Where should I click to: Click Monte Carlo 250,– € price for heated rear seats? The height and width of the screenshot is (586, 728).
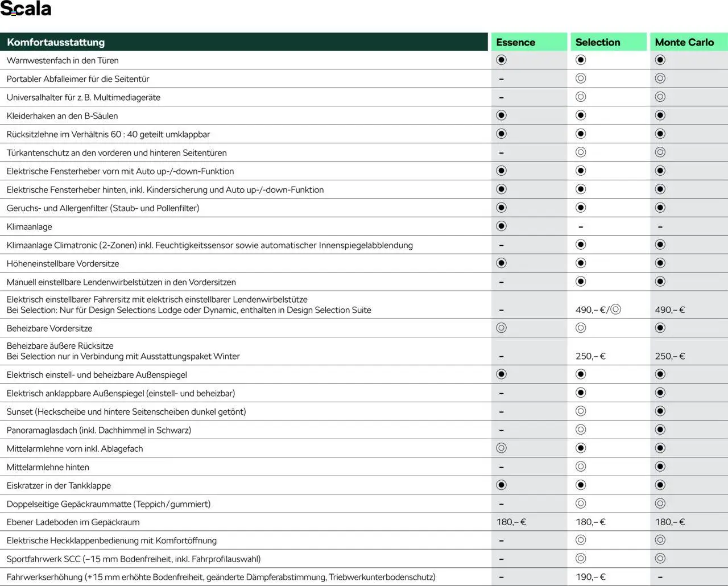670,356
